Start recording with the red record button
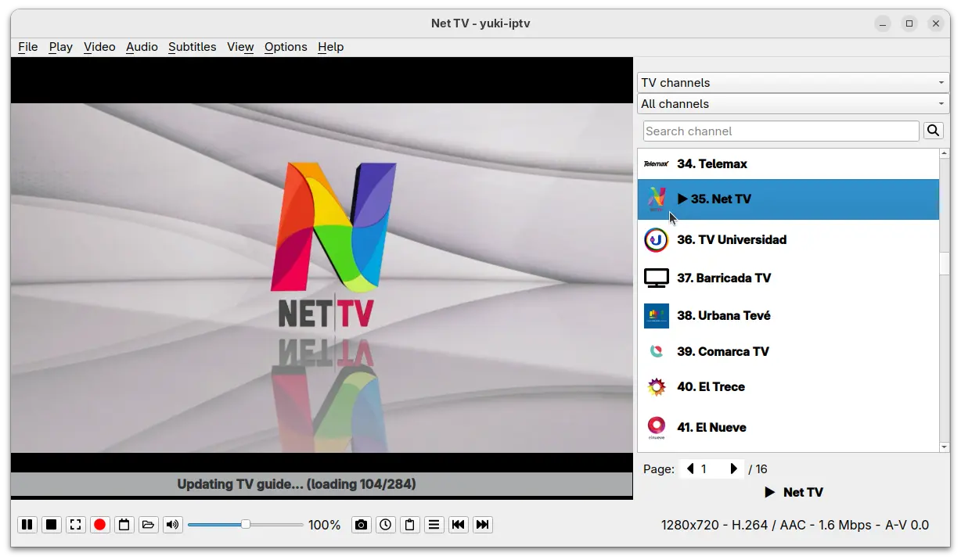Screen dimensions: 961x560 pos(99,525)
